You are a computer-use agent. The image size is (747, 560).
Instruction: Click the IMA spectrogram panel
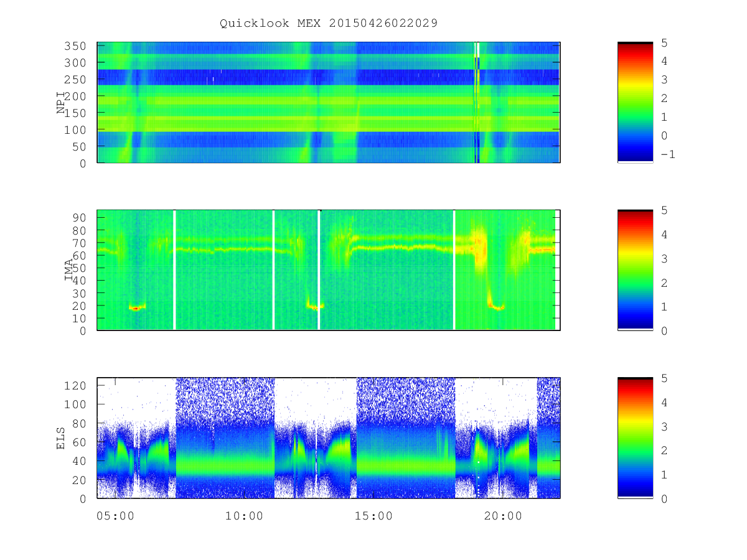click(329, 270)
